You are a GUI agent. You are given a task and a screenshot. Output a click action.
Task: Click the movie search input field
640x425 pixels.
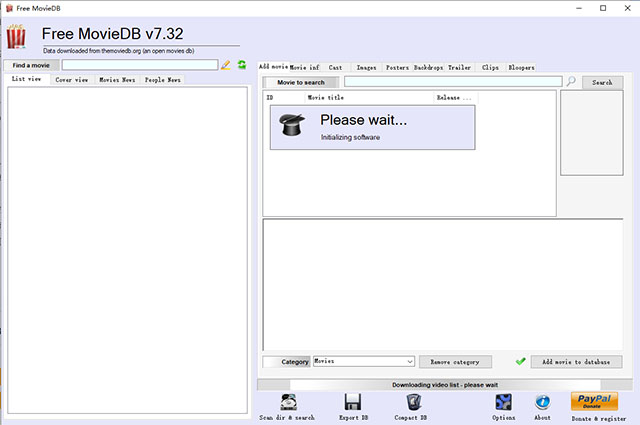pos(453,82)
